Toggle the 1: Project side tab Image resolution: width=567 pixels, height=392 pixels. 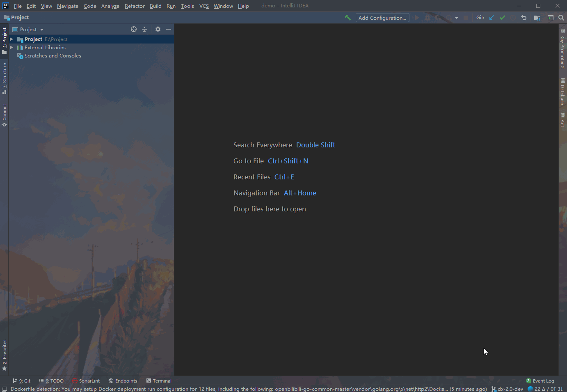click(x=4, y=41)
